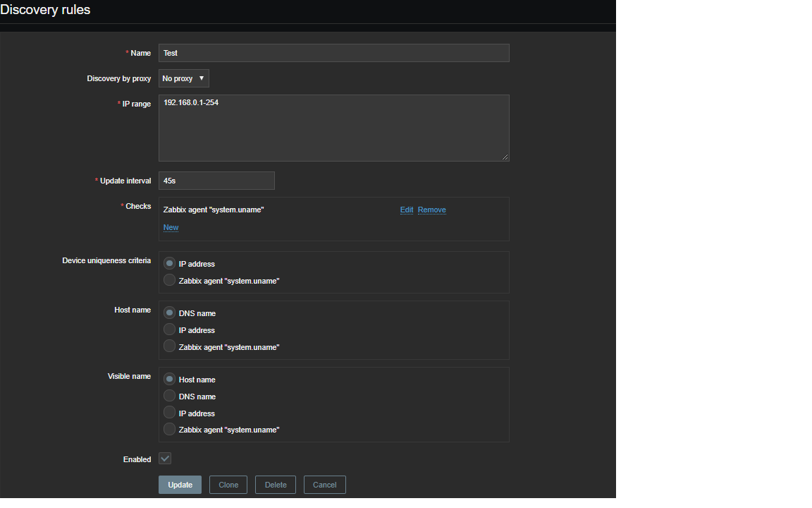
Task: Click the IP range resize handle corner
Action: (505, 157)
